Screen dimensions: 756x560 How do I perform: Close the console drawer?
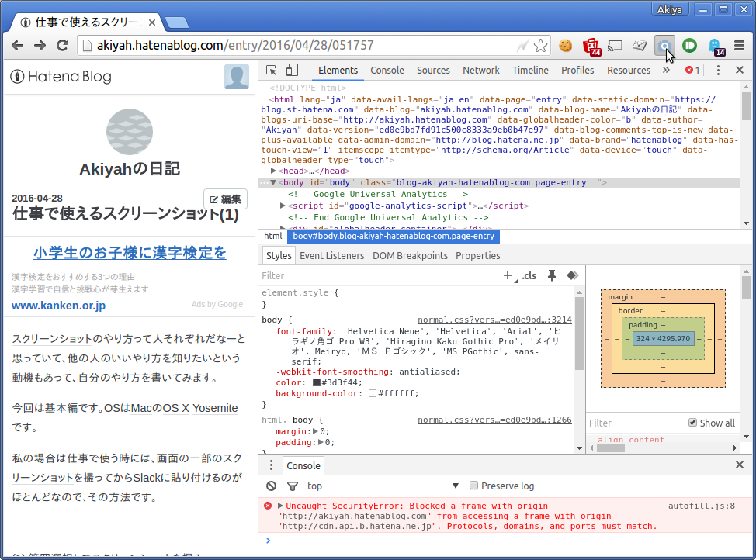(740, 465)
